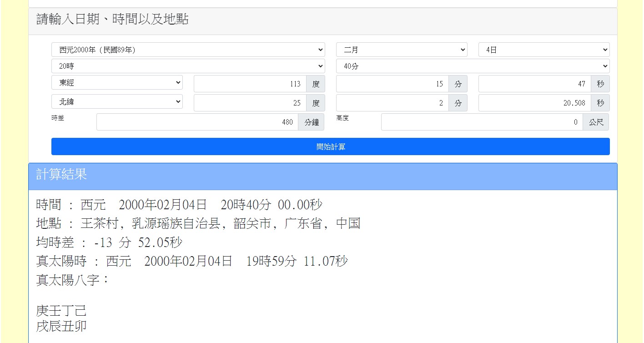Click the 真太陽時 result line
The image size is (644, 343).
pyautogui.click(x=192, y=261)
